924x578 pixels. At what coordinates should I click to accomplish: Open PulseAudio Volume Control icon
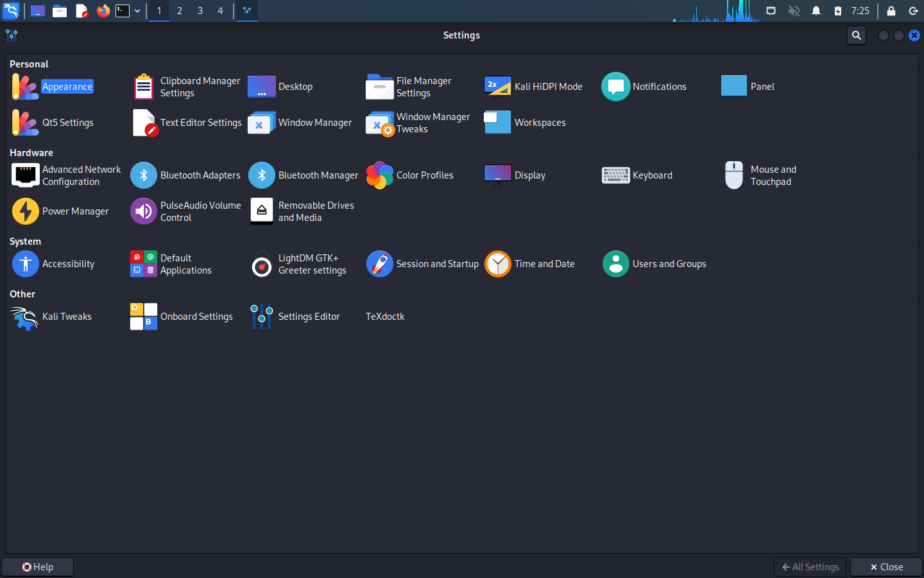(144, 211)
